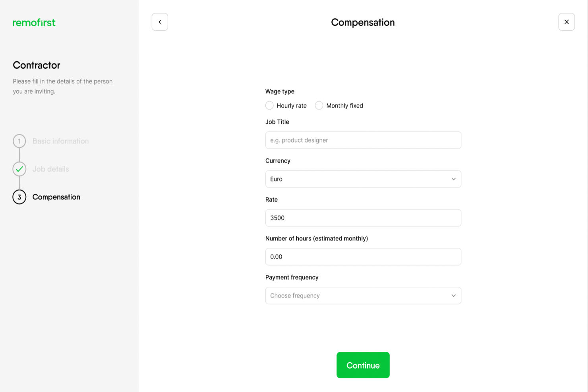Viewport: 588px width, 392px height.
Task: Click the green checkmark step icon
Action: (x=19, y=169)
